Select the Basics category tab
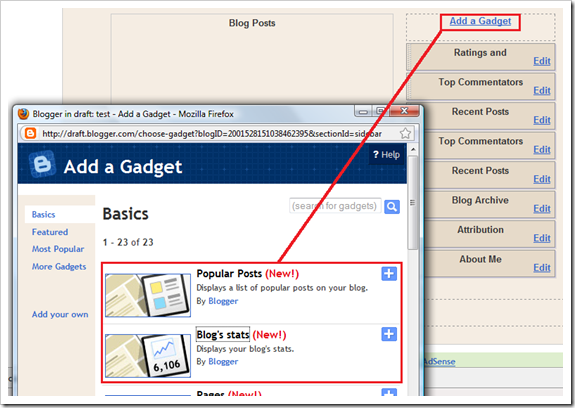The image size is (575, 408). point(43,214)
